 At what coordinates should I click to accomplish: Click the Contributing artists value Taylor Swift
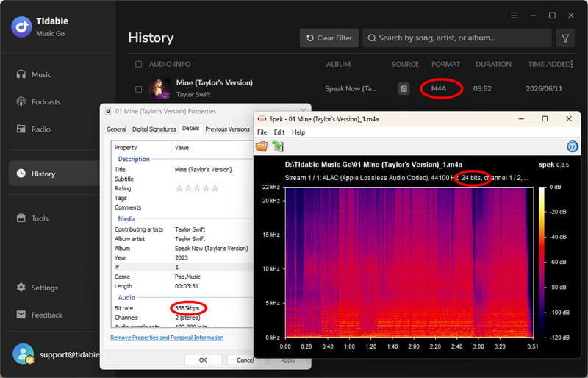coord(190,229)
